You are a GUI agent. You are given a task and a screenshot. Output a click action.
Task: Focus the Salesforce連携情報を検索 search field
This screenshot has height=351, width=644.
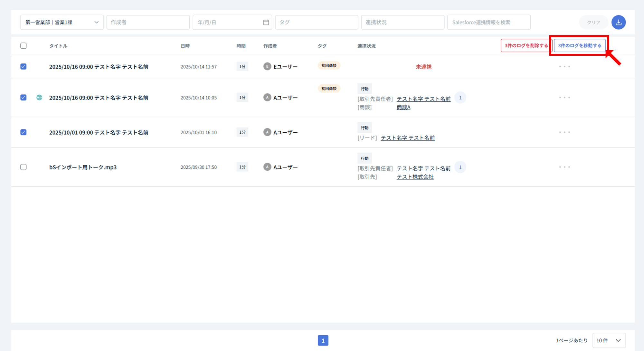click(488, 22)
